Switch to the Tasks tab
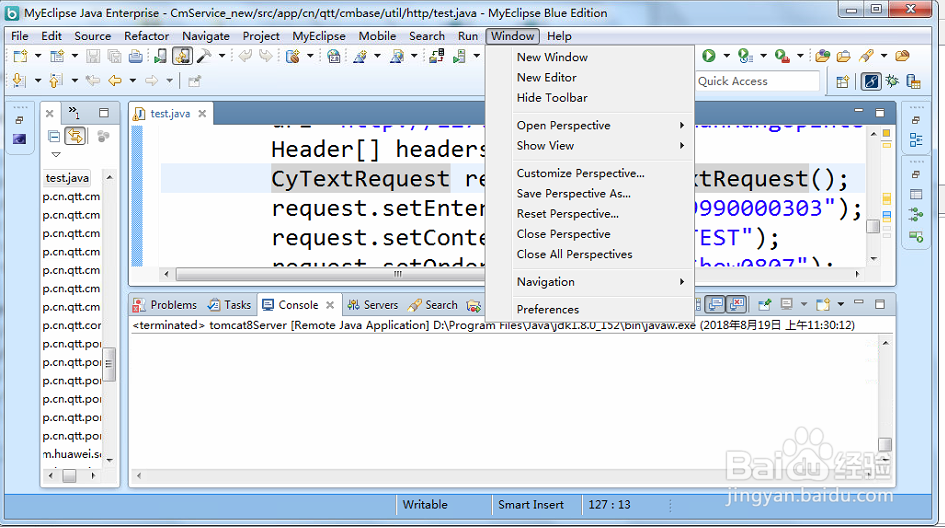The height and width of the screenshot is (528, 945). point(230,305)
